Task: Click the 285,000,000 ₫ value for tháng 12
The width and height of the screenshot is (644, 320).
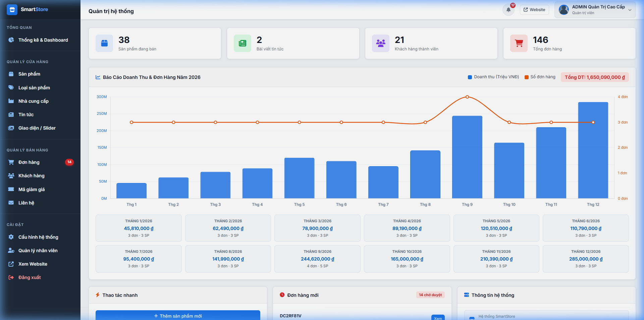Action: [586, 259]
